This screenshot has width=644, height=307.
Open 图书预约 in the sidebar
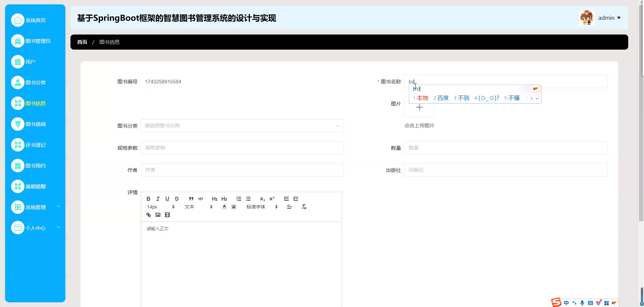(35, 166)
